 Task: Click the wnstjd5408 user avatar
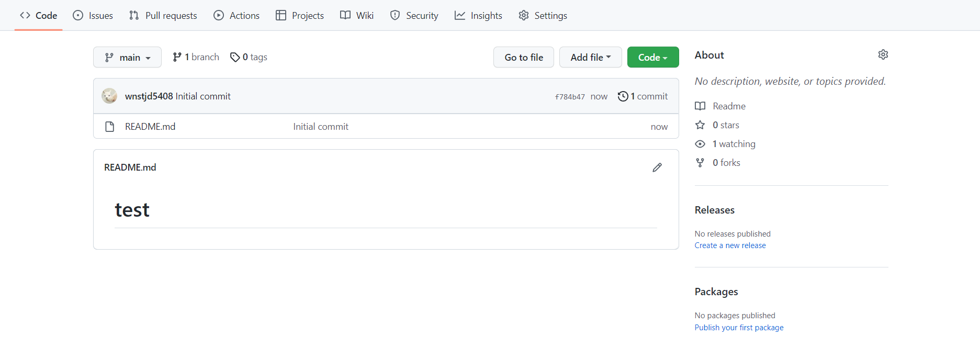tap(109, 96)
